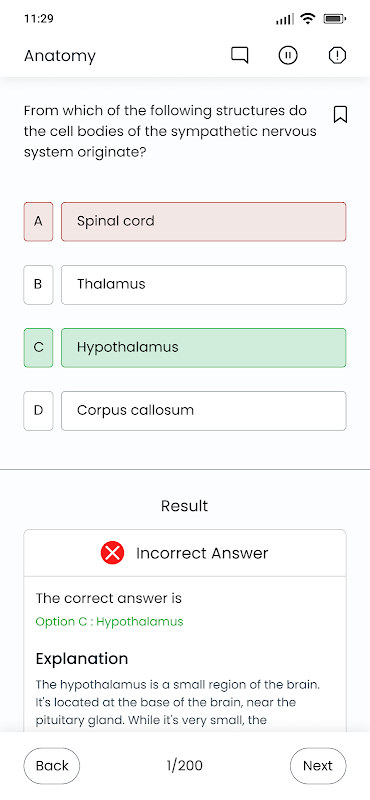Select option A letter box
The height and width of the screenshot is (800, 370).
tap(38, 221)
